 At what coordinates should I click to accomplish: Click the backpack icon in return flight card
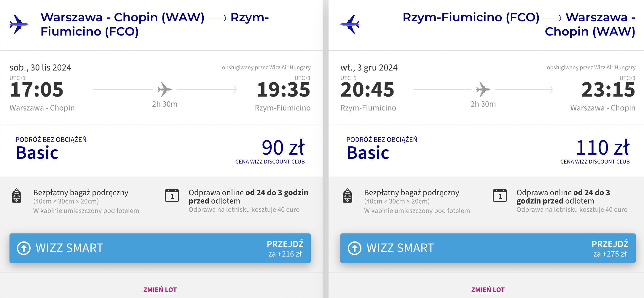pyautogui.click(x=347, y=196)
